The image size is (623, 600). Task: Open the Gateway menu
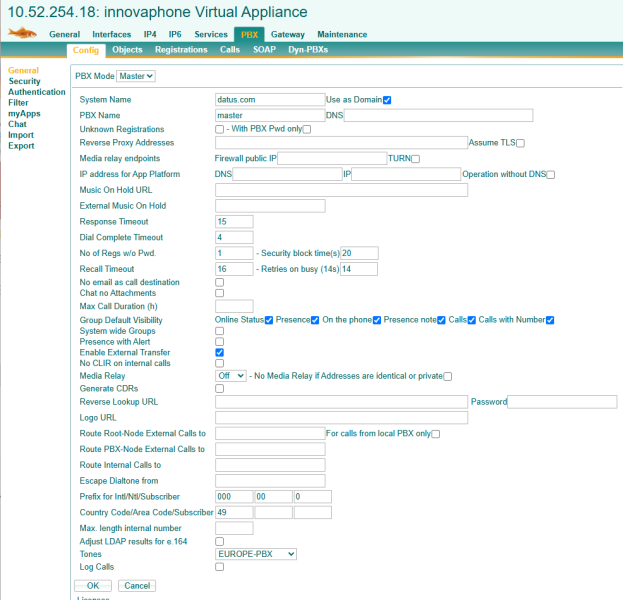(288, 35)
